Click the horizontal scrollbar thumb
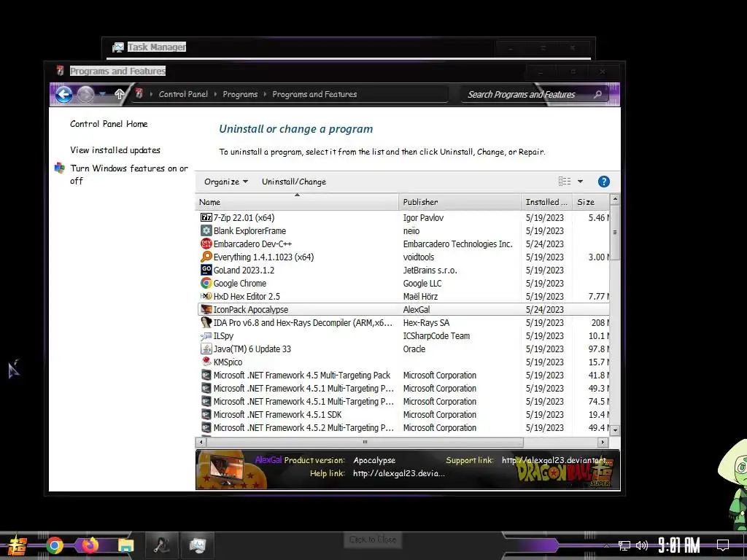 tap(365, 443)
